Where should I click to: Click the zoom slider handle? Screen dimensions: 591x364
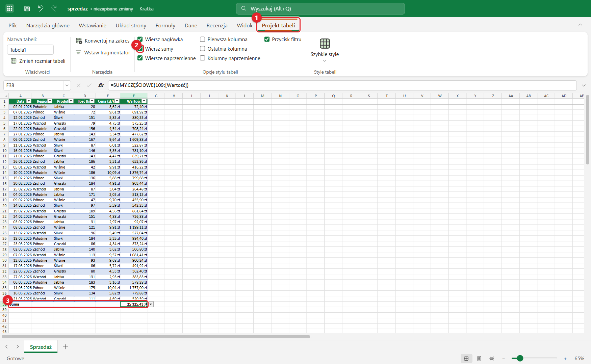(520, 359)
